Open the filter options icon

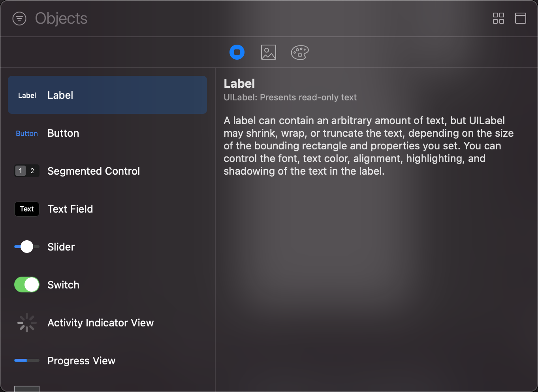(x=19, y=18)
